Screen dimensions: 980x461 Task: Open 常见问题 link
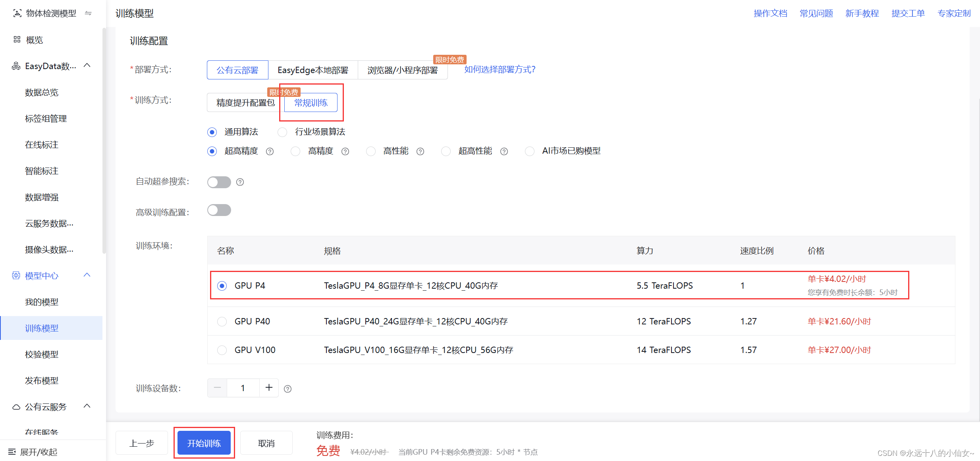[816, 13]
